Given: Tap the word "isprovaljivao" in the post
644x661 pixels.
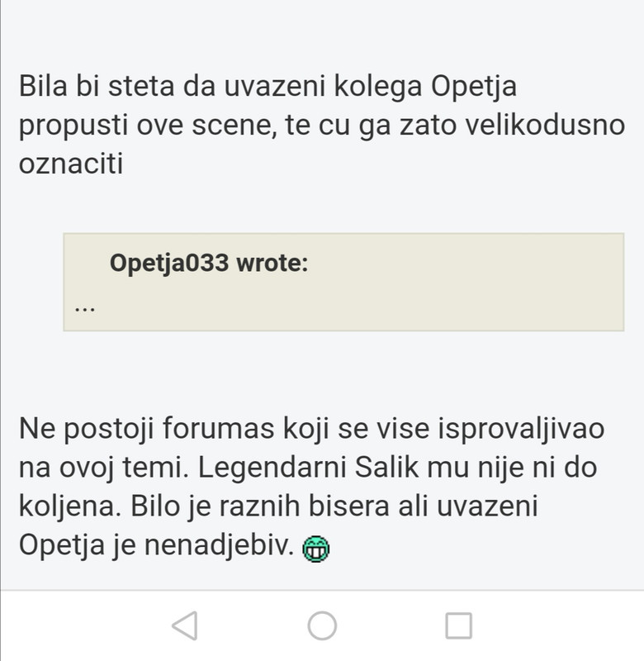Looking at the screenshot, I should pos(522,430).
